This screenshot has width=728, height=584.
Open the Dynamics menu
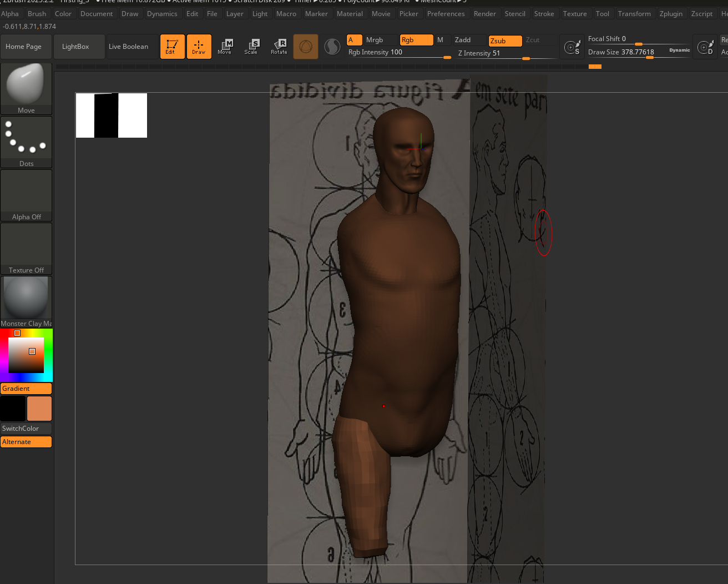[163, 14]
